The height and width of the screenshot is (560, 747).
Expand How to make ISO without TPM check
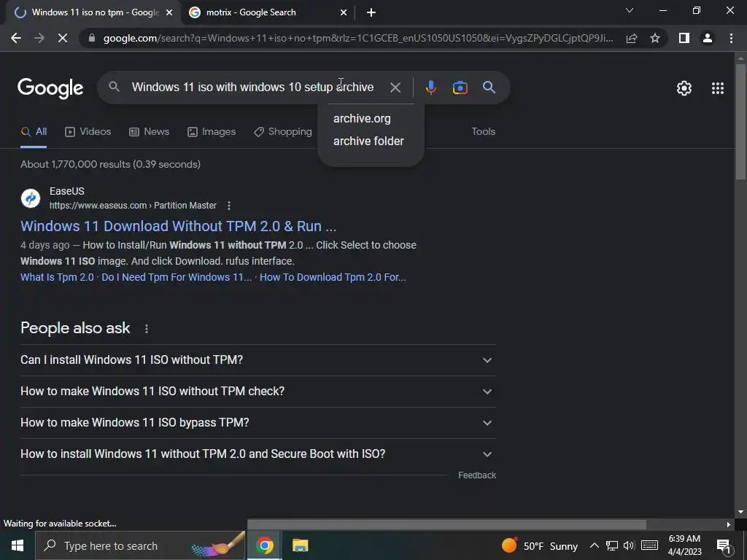[258, 392]
